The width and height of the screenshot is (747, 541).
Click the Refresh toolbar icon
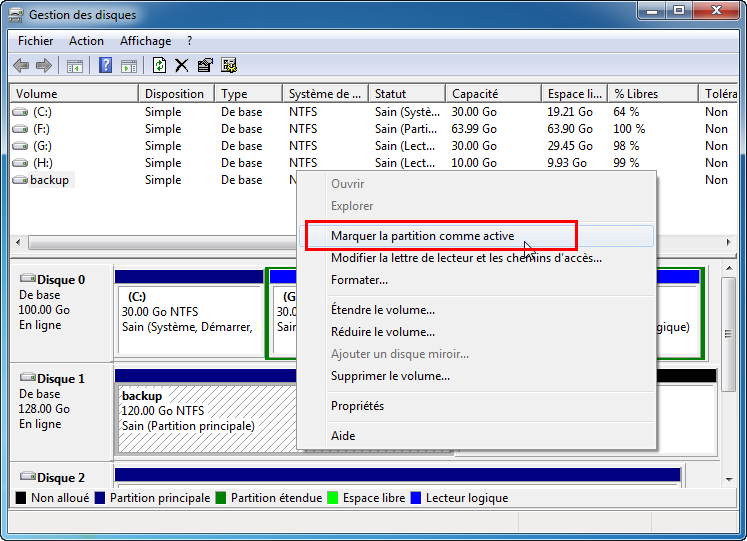(x=159, y=65)
